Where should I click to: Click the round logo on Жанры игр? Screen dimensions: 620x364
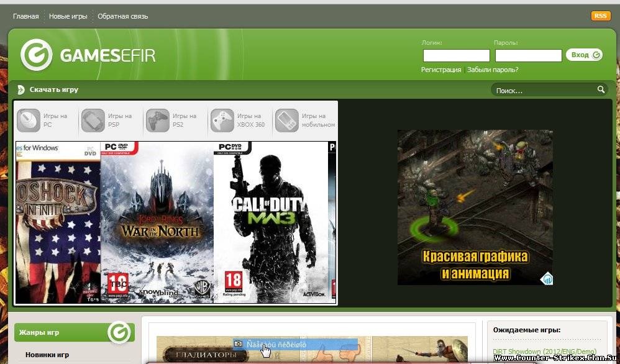[x=119, y=332]
